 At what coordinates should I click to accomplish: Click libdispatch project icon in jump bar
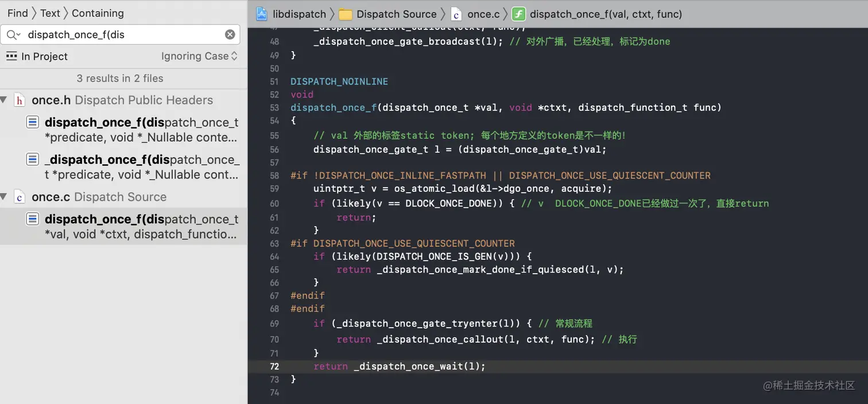pos(262,14)
